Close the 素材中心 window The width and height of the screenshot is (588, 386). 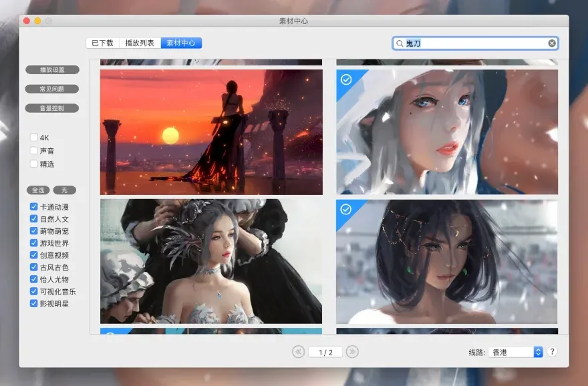point(27,21)
